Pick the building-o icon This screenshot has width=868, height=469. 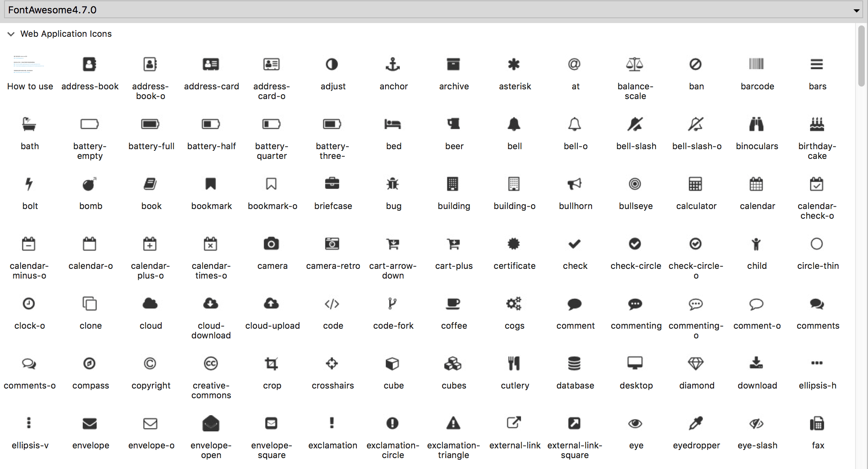(x=514, y=184)
